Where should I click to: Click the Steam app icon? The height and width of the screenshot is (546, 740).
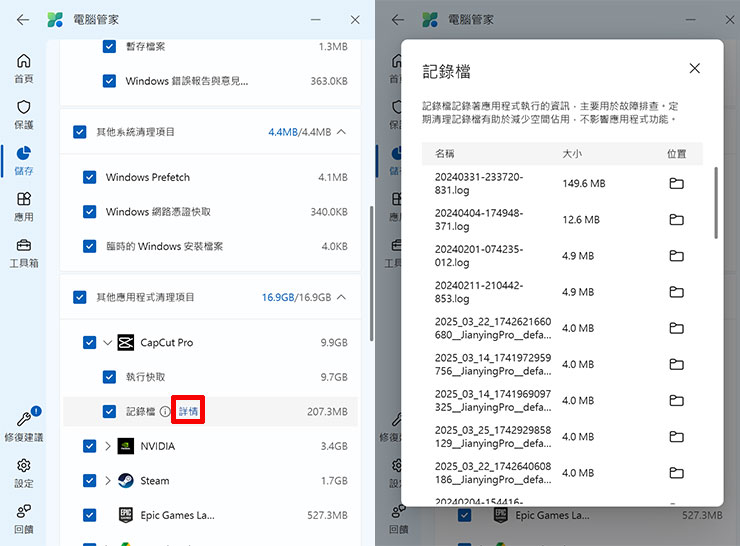tap(126, 480)
